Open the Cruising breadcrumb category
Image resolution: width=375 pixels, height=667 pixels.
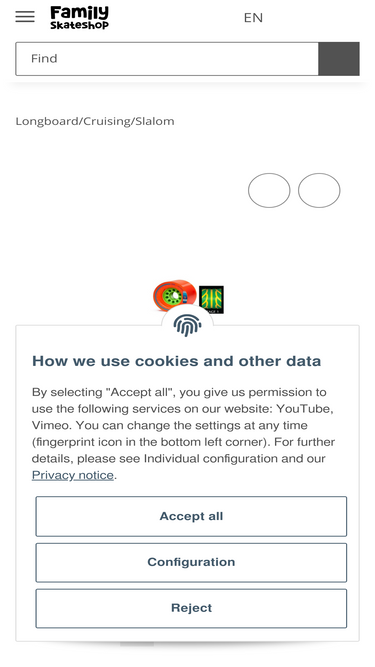107,121
